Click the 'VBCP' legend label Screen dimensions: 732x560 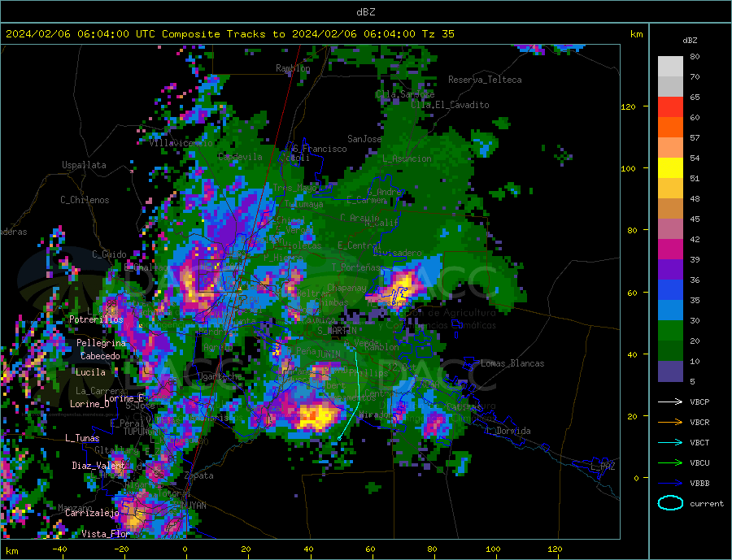(x=699, y=402)
